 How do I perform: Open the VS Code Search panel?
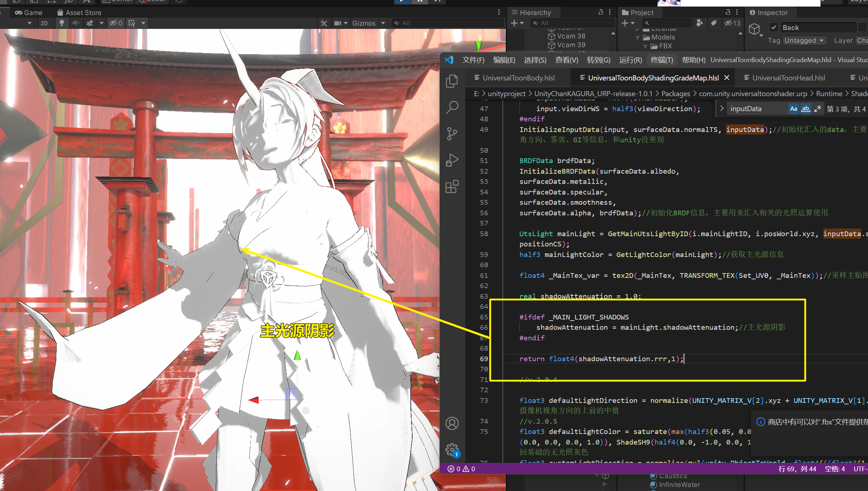point(452,107)
